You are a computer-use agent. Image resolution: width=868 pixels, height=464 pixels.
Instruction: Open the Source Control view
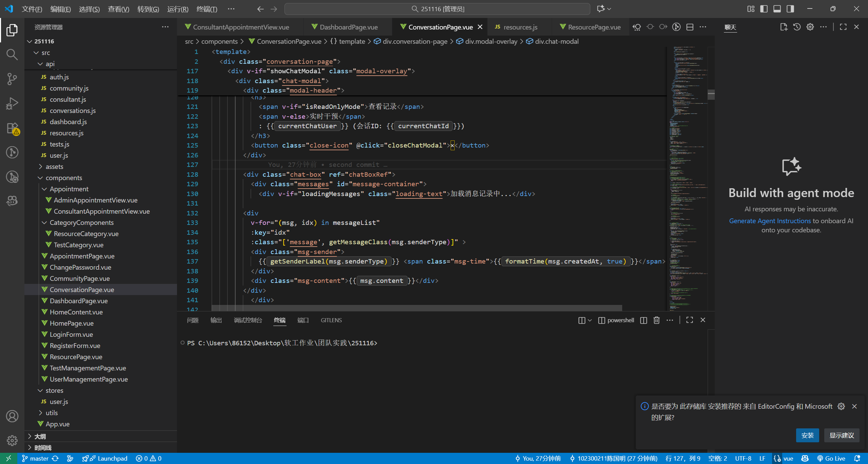12,79
